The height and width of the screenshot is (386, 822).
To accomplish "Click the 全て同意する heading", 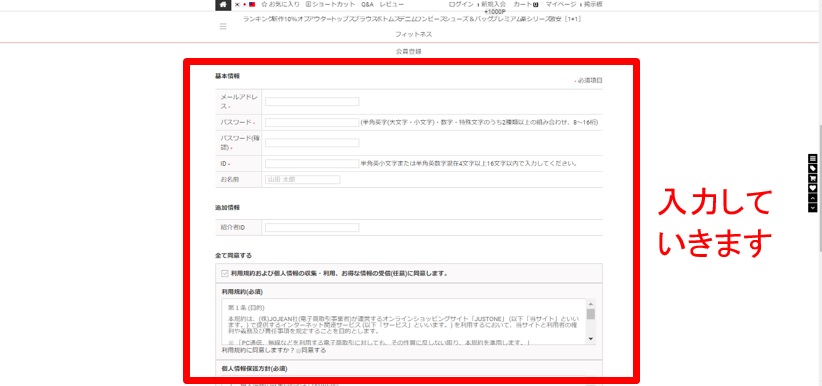I will (x=233, y=255).
